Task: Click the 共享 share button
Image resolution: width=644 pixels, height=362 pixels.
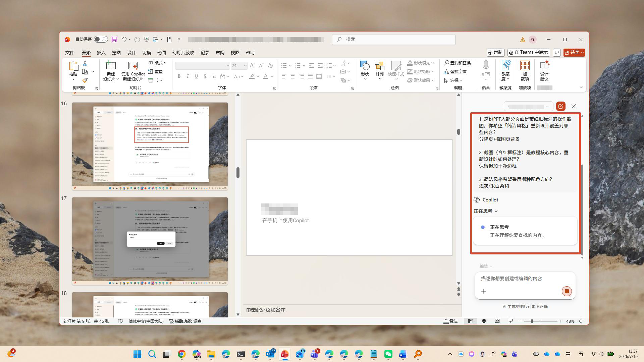Action: pos(574,53)
